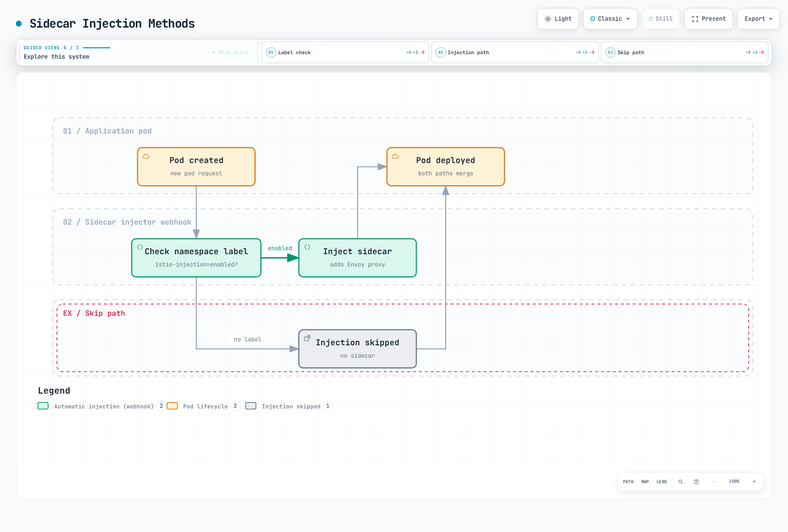
Task: Click the green Automatic injection legend swatch
Action: click(x=43, y=406)
